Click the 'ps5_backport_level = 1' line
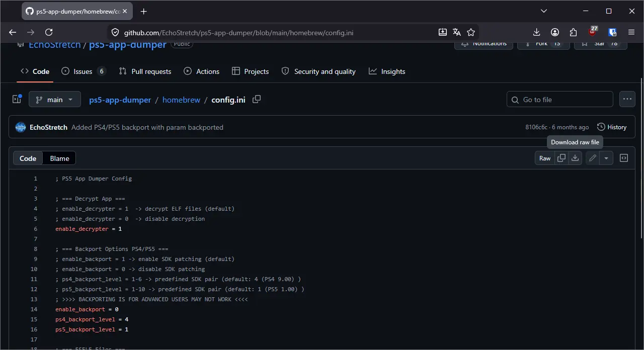This screenshot has width=644, height=350. click(92, 329)
